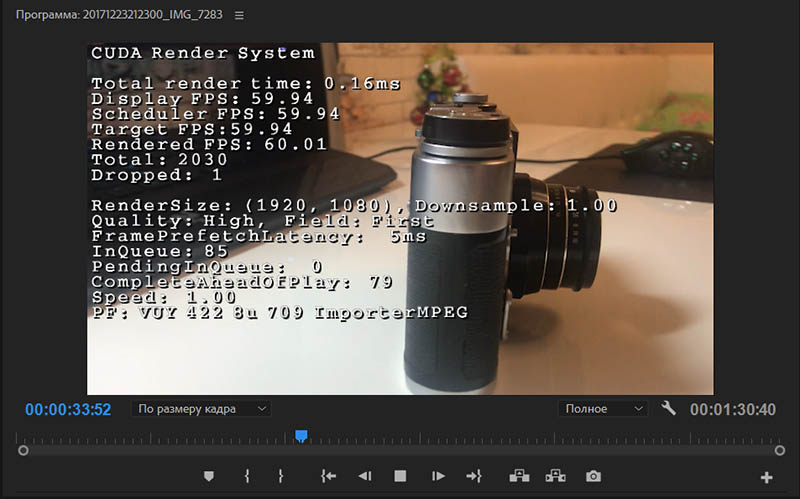
Task: Click the duration timecode 00:01:30:40
Action: click(733, 410)
